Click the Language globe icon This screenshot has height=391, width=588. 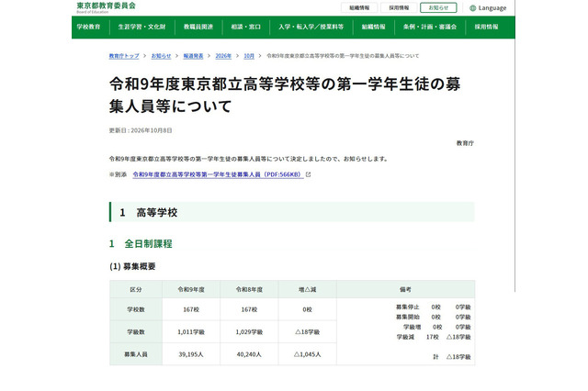473,8
